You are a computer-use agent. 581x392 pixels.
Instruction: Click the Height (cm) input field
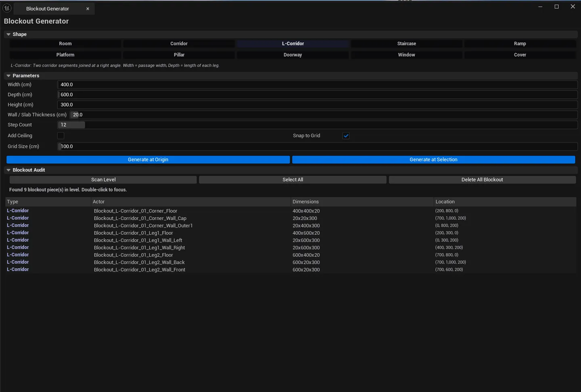pyautogui.click(x=318, y=105)
